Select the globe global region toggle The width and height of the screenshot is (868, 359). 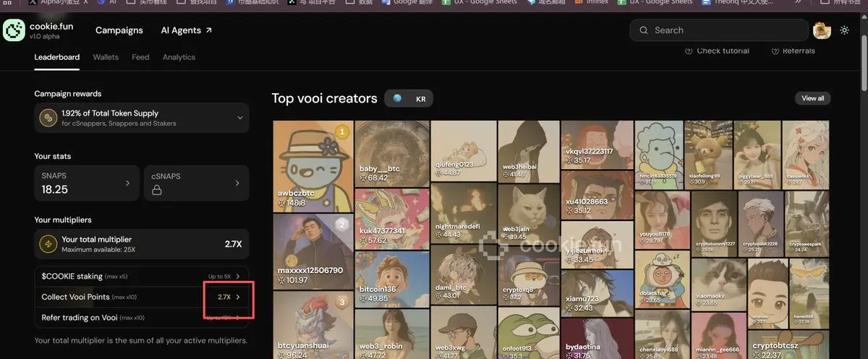pyautogui.click(x=398, y=99)
